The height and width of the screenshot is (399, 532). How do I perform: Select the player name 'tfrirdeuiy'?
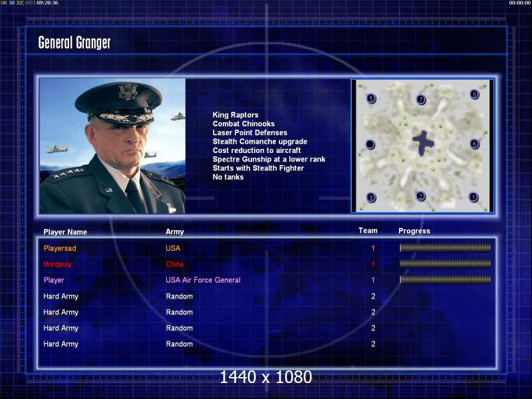click(x=57, y=264)
